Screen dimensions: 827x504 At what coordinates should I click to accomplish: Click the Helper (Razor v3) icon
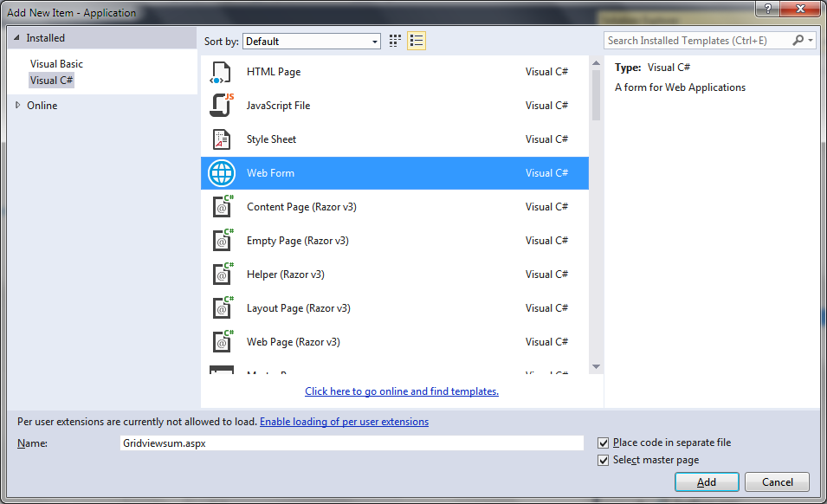pyautogui.click(x=223, y=275)
